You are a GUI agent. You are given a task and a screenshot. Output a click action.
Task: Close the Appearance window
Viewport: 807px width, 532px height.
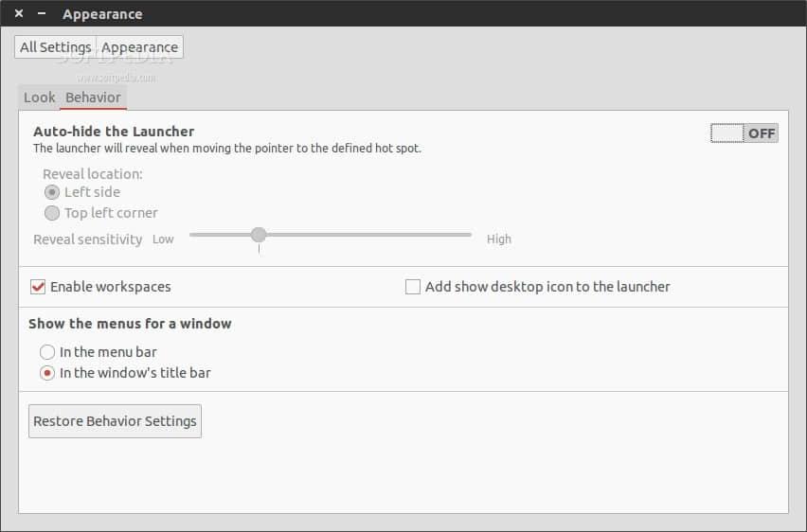(19, 14)
